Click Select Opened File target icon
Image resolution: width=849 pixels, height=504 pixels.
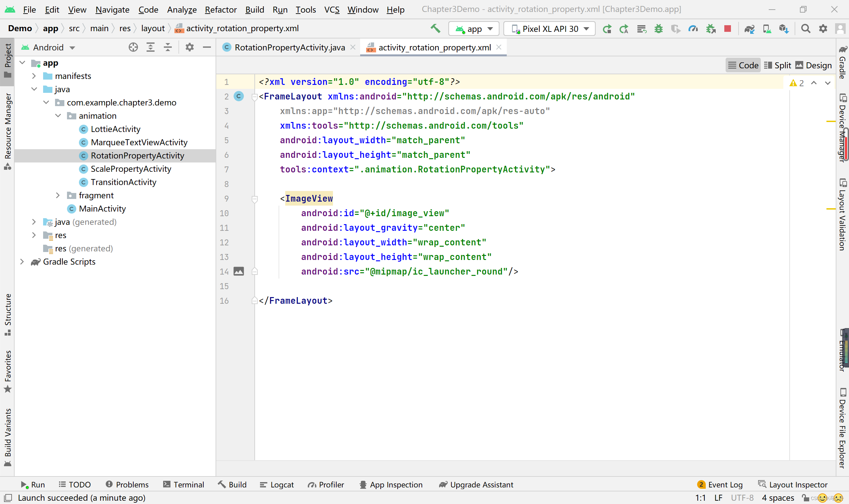tap(133, 47)
